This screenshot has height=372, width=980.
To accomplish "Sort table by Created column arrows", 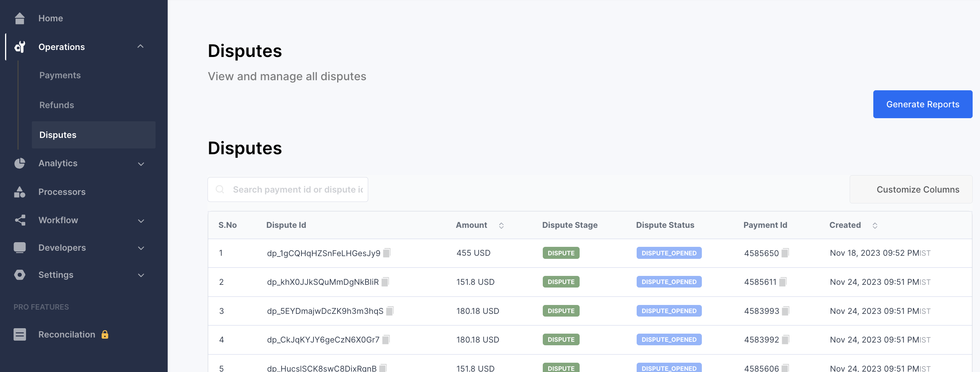I will pyautogui.click(x=875, y=226).
